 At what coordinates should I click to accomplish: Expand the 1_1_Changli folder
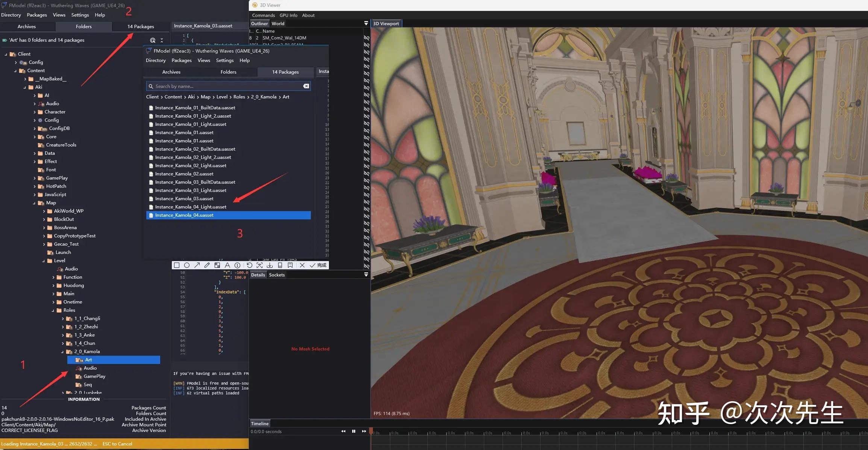62,319
